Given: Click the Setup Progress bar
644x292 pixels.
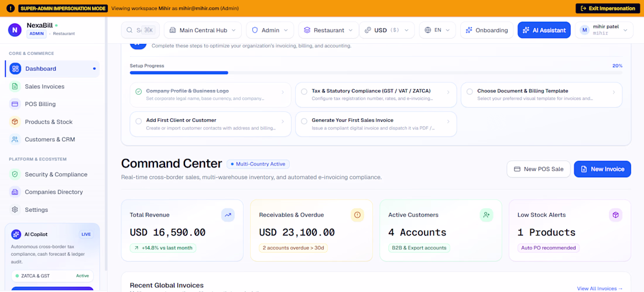Looking at the screenshot, I should (x=376, y=73).
